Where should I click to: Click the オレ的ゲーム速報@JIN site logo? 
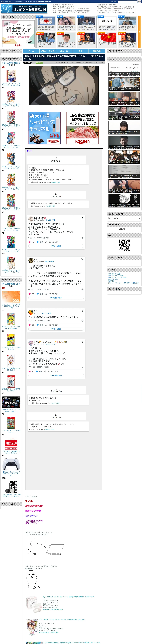[x=24, y=9]
